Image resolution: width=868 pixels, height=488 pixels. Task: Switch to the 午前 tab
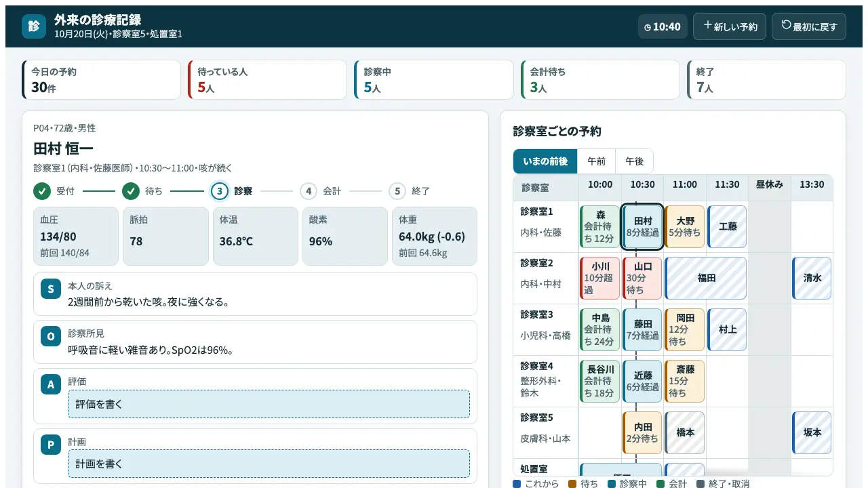tap(597, 161)
